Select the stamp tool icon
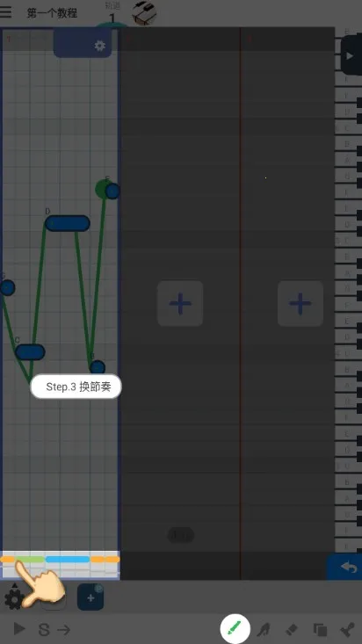Viewport: 362px width, 644px height. [x=348, y=629]
